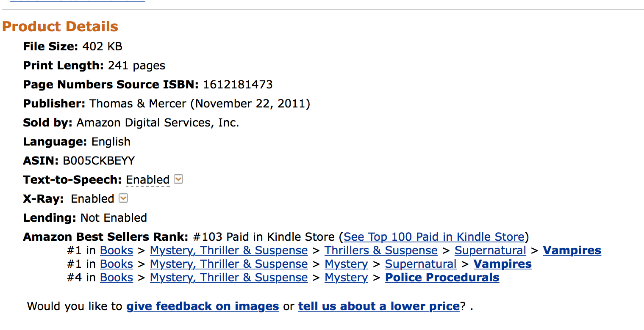The width and height of the screenshot is (644, 330).
Task: Expand the X-Ray info dropdown arrow
Action: click(x=123, y=198)
